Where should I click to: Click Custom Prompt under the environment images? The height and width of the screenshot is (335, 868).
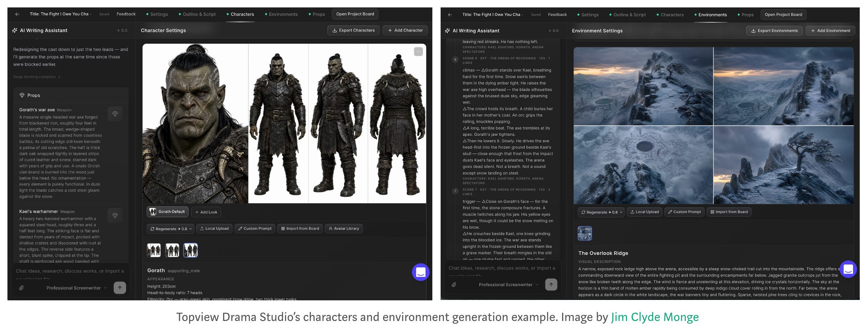click(x=685, y=212)
